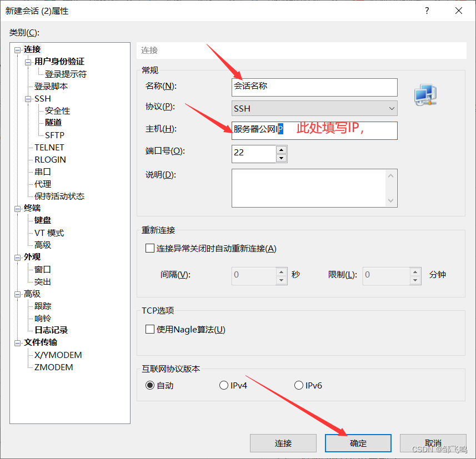Click the 名称 session name field
The image size is (476, 459).
(x=314, y=87)
